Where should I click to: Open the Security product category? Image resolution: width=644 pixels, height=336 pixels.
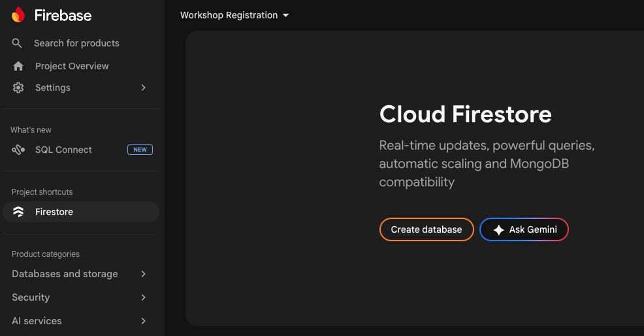click(x=81, y=297)
